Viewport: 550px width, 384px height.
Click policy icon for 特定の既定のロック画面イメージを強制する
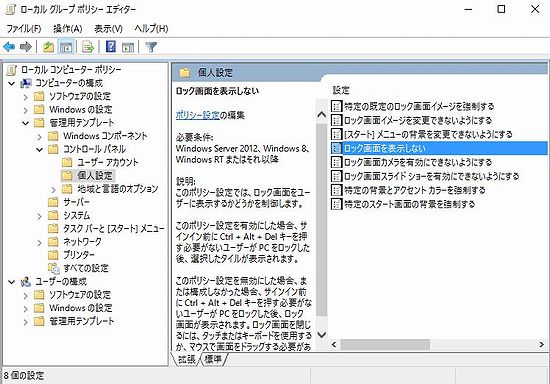coord(336,106)
